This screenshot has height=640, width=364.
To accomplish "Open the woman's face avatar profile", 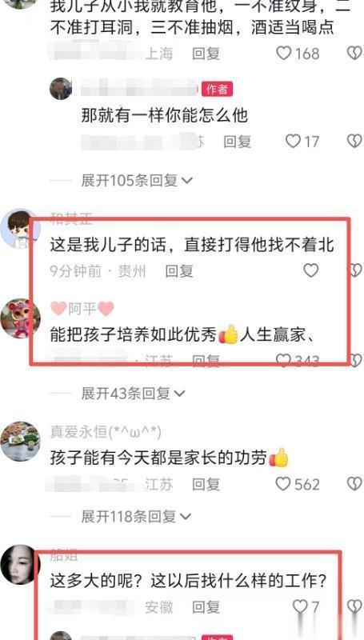I will 20,565.
